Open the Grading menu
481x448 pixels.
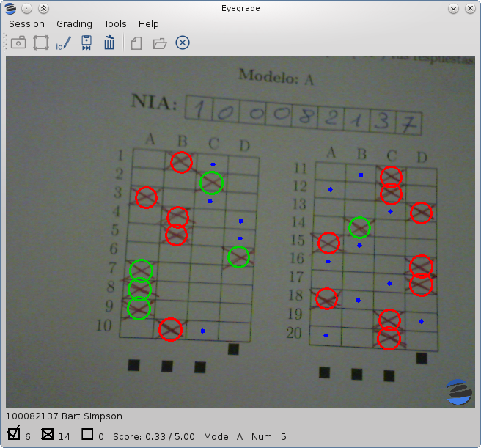click(74, 24)
